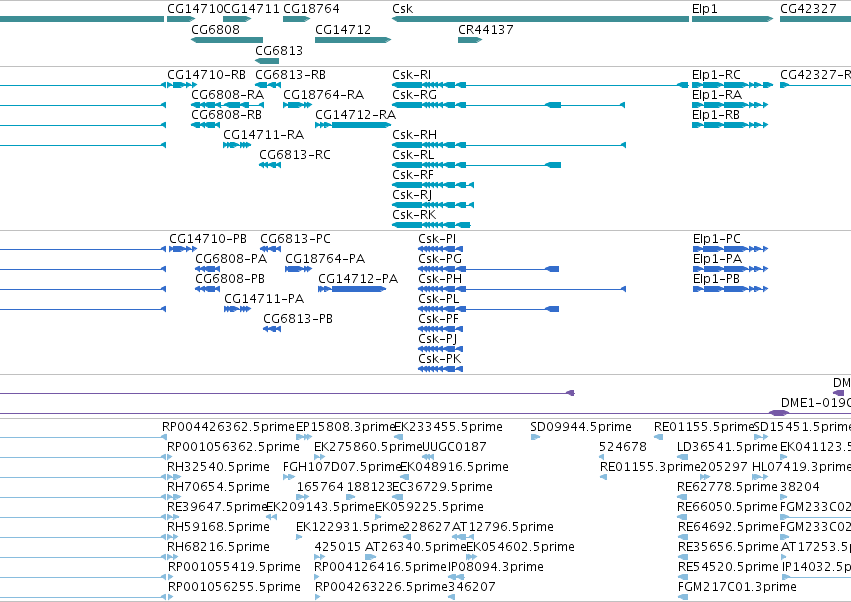Select transcript CG14710-RB

click(206, 75)
